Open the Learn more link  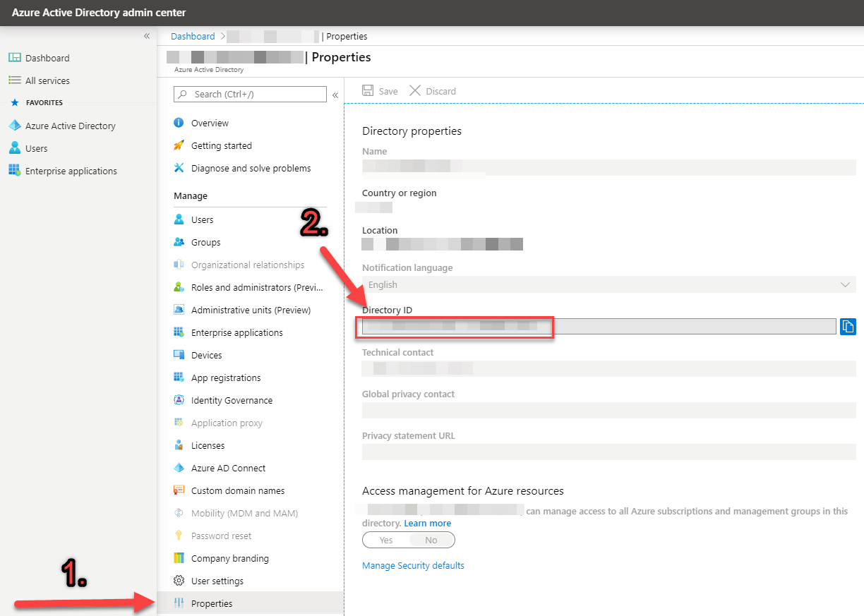click(x=428, y=523)
